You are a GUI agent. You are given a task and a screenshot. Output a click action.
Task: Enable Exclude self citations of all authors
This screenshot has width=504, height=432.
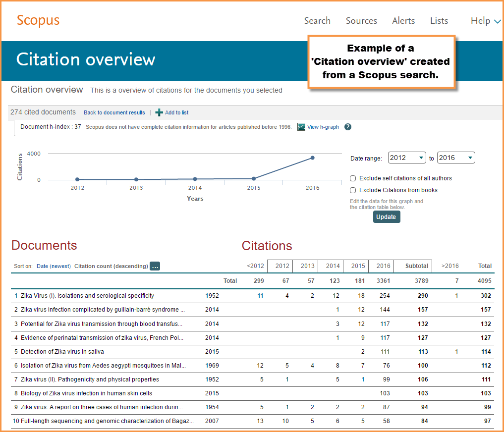click(353, 178)
